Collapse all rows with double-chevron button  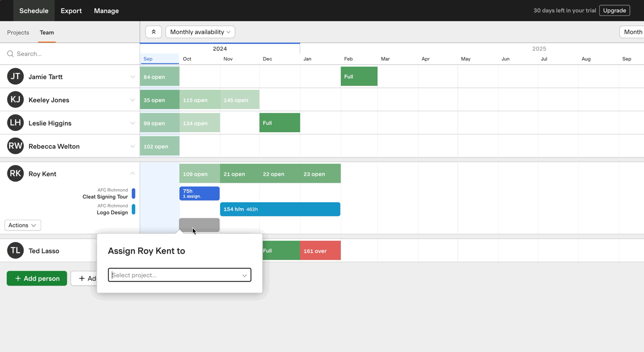click(153, 32)
